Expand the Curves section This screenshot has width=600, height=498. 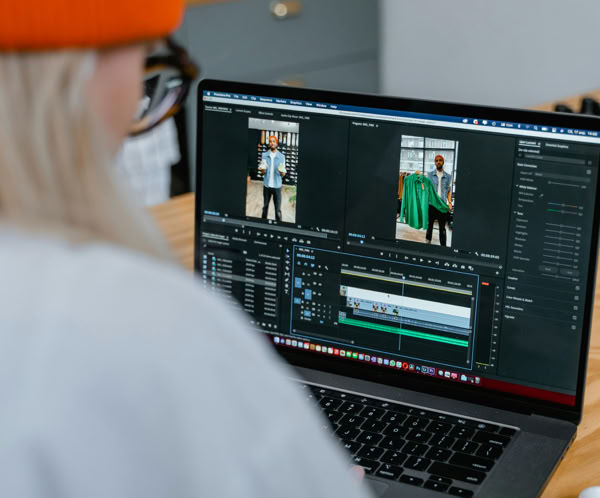click(x=511, y=288)
